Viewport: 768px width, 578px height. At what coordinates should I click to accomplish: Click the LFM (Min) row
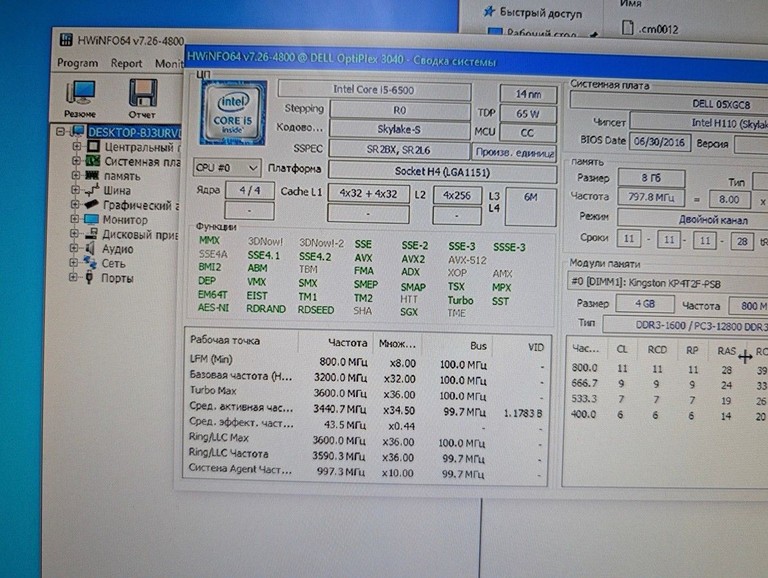[x=367, y=362]
